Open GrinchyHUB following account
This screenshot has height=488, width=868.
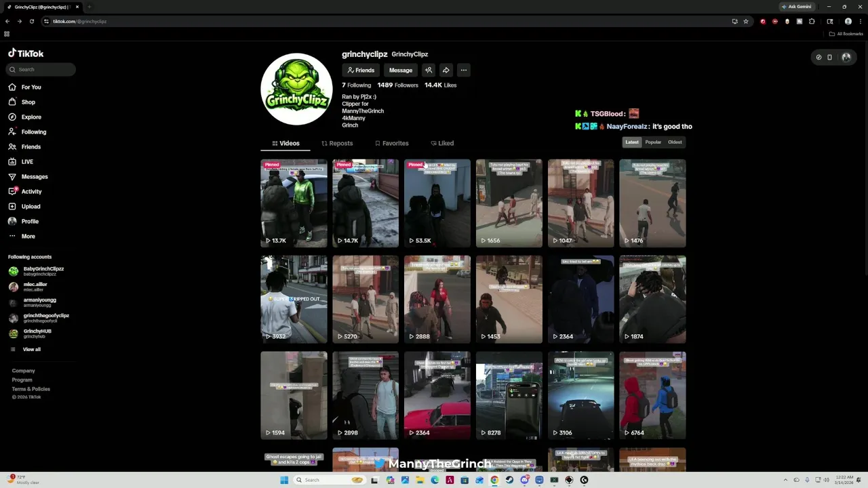click(31, 333)
